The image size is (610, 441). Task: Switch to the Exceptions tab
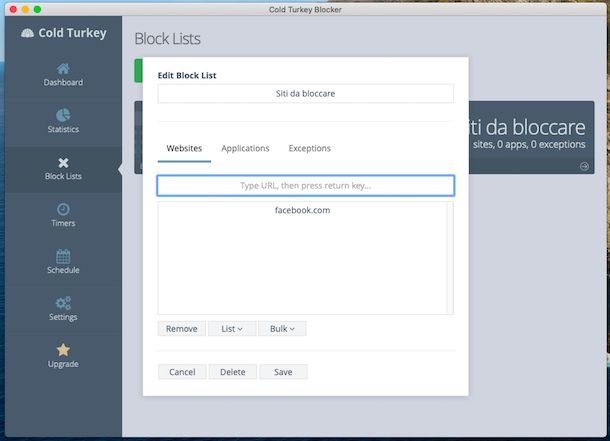tap(310, 148)
